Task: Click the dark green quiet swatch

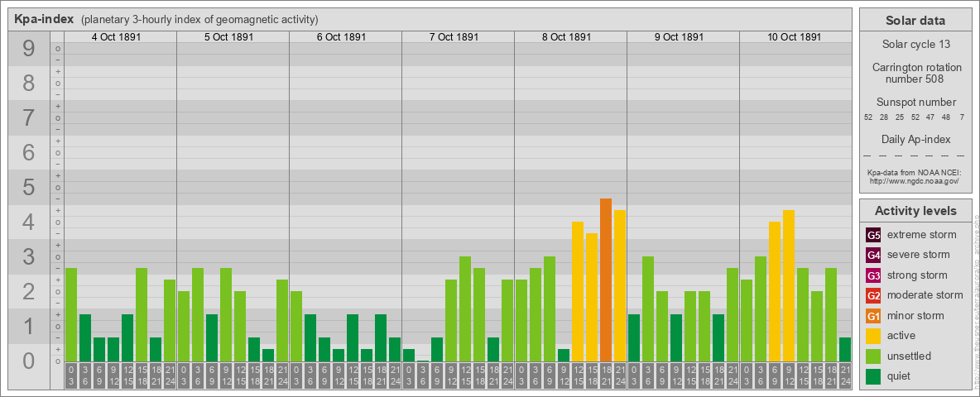Action: click(873, 375)
